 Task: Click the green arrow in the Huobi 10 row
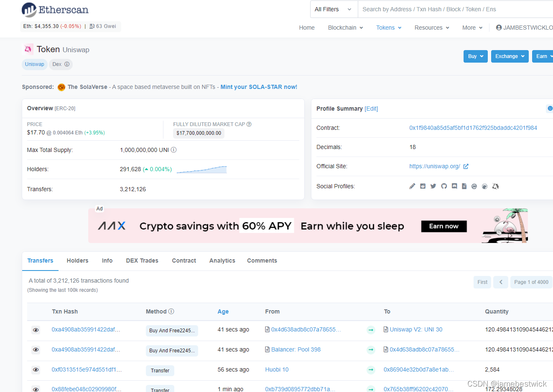coord(371,370)
